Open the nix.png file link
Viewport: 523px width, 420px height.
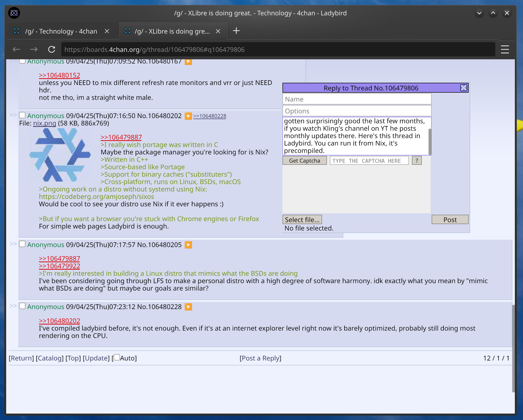click(x=44, y=123)
